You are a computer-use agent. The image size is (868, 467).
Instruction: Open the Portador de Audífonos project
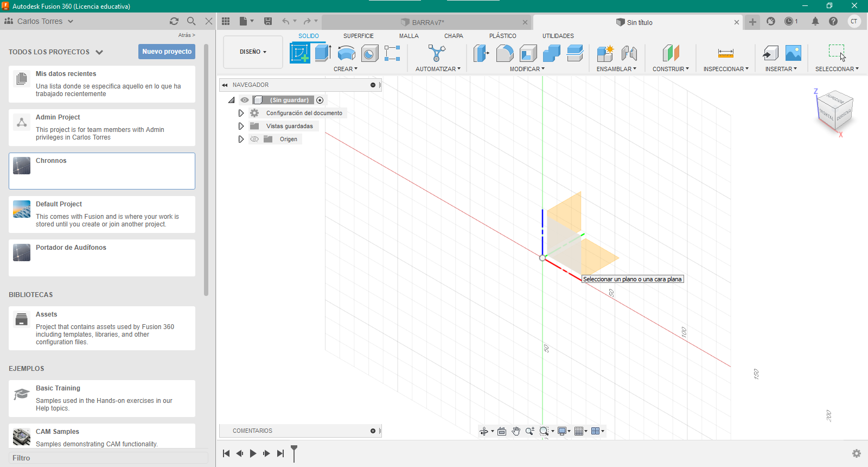pos(102,258)
